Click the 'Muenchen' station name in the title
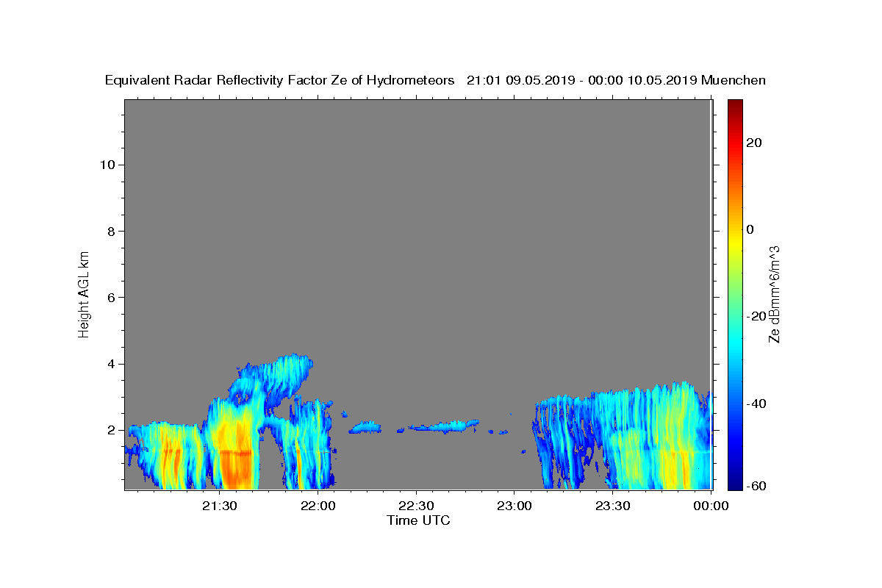 (x=734, y=81)
